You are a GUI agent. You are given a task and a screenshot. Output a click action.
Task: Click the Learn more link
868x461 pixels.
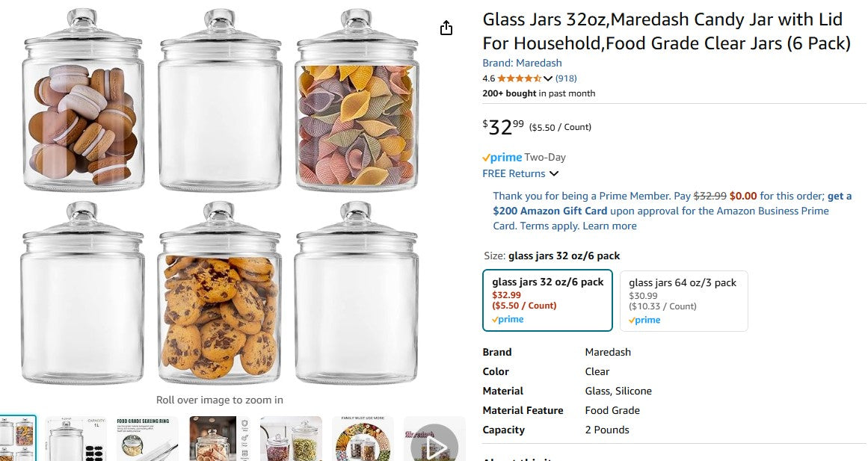click(609, 226)
